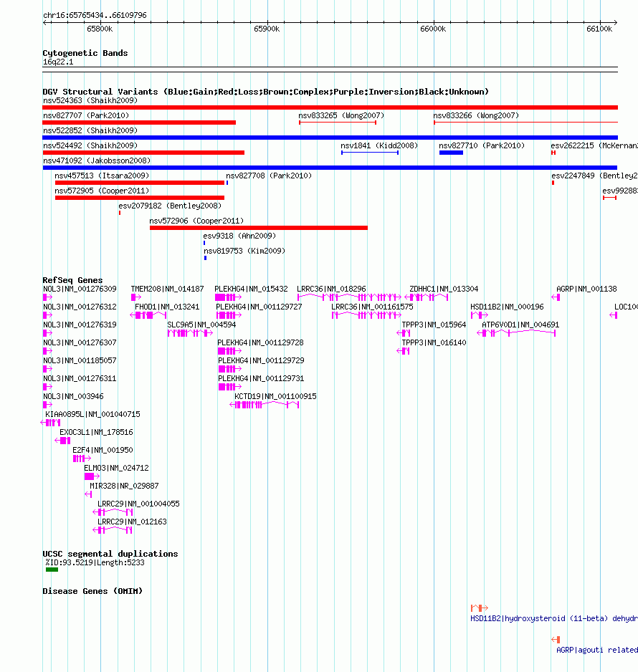The width and height of the screenshot is (638, 672).
Task: Click the NOL3|NM_001185057 label
Action: pos(80,360)
